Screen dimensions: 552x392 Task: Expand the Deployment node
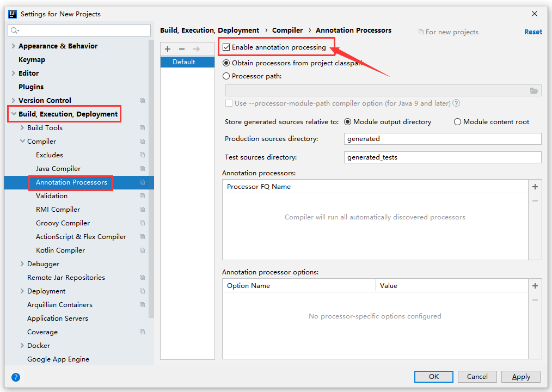[x=22, y=291]
